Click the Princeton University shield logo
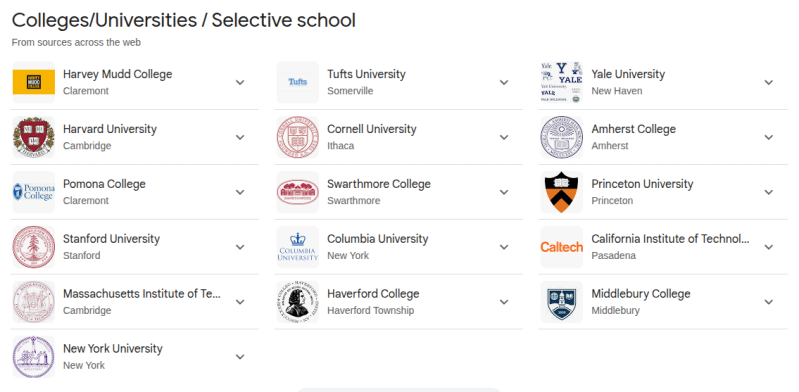This screenshot has width=799, height=392. tap(562, 192)
